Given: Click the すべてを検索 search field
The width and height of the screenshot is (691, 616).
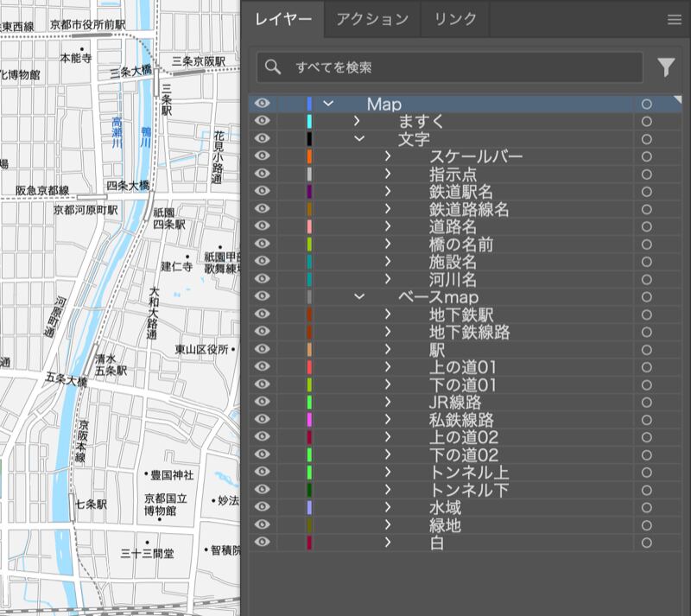Looking at the screenshot, I should (458, 67).
